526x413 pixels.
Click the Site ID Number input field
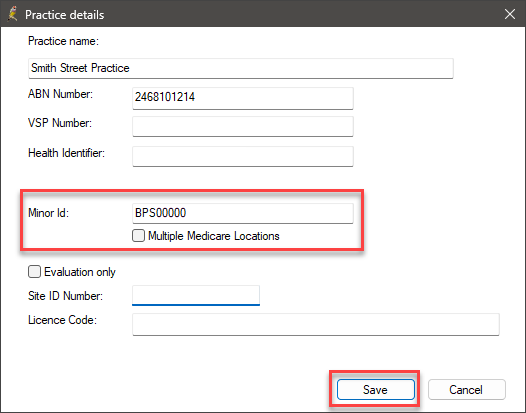click(196, 295)
